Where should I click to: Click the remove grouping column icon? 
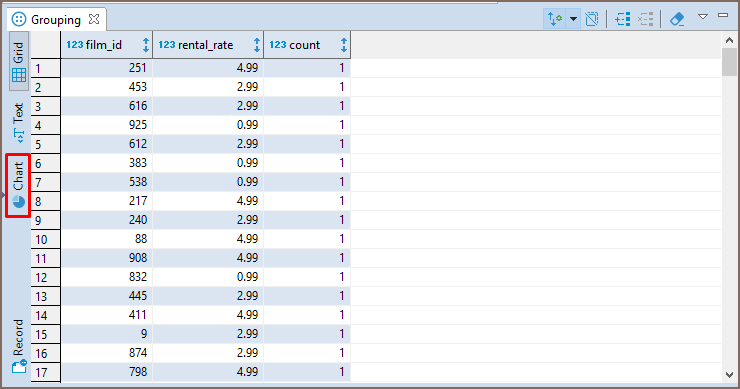646,19
